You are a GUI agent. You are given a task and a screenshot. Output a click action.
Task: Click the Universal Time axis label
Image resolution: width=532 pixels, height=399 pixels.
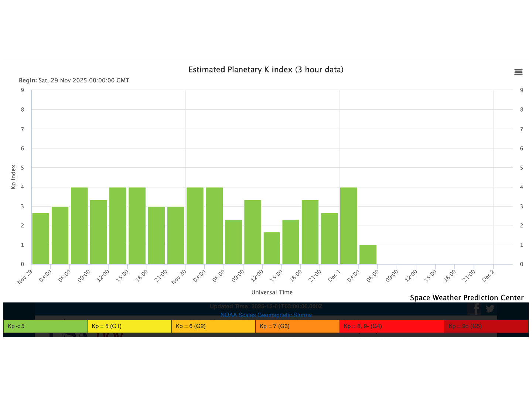(272, 292)
